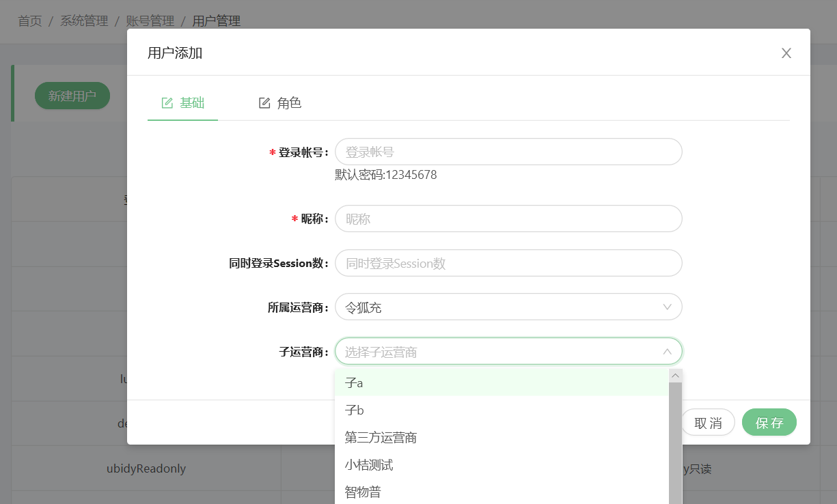Select the 基础 tab
This screenshot has height=504, width=837.
(183, 103)
